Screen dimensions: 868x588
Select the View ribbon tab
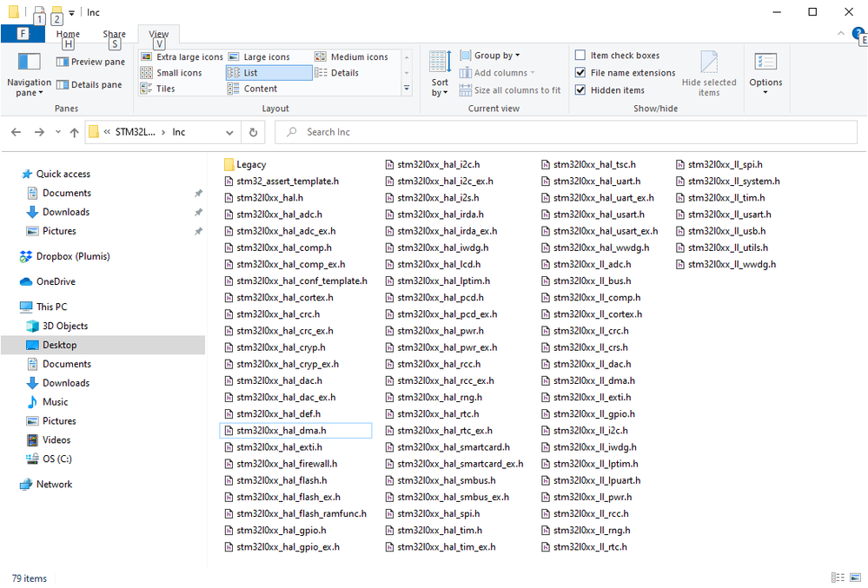point(158,34)
